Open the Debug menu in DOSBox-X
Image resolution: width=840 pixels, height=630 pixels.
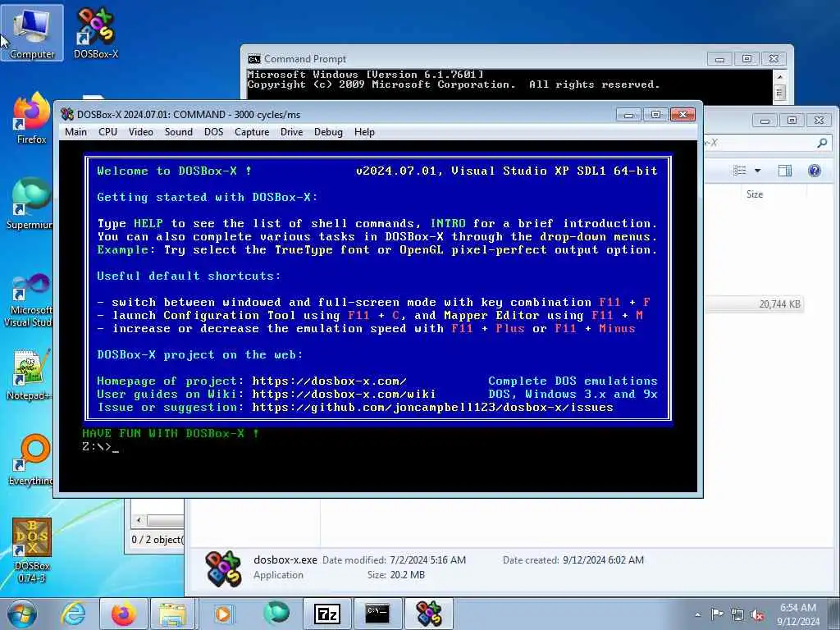328,132
